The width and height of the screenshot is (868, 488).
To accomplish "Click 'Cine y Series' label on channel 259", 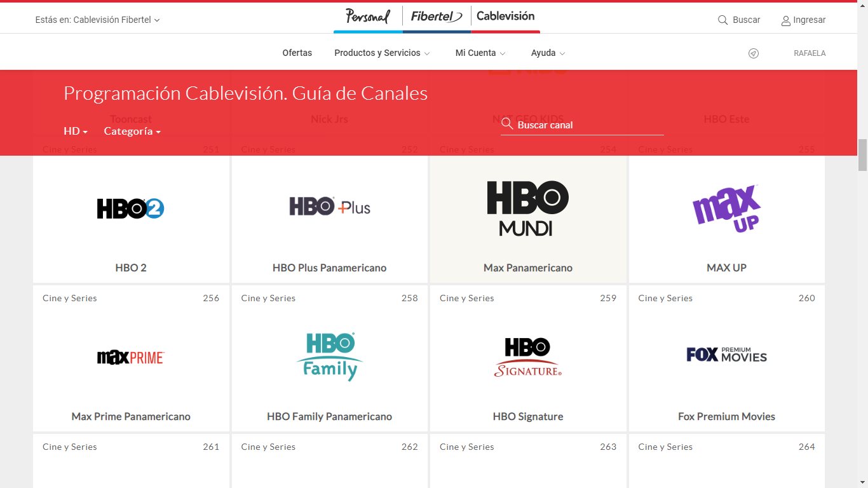I will coord(467,298).
